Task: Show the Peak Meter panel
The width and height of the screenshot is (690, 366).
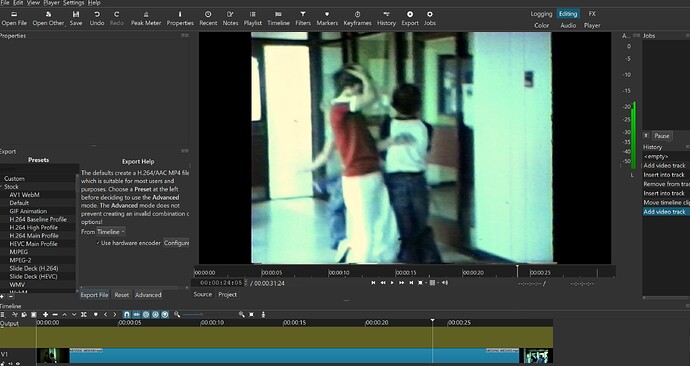Action: tap(146, 18)
